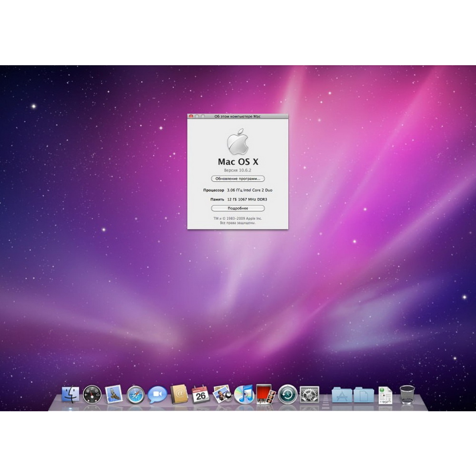Viewport: 476px width, 476px height.
Task: Click the "Mac OS X" heading
Action: (238, 161)
